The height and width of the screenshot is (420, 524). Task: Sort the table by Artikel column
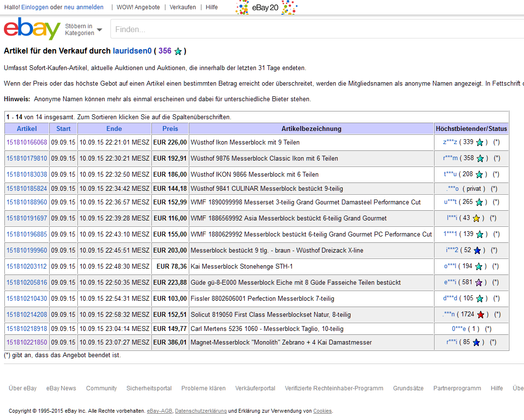tap(27, 129)
